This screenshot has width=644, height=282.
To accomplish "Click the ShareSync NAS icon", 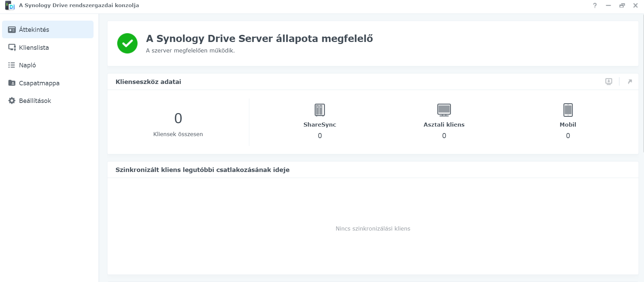I will (320, 110).
